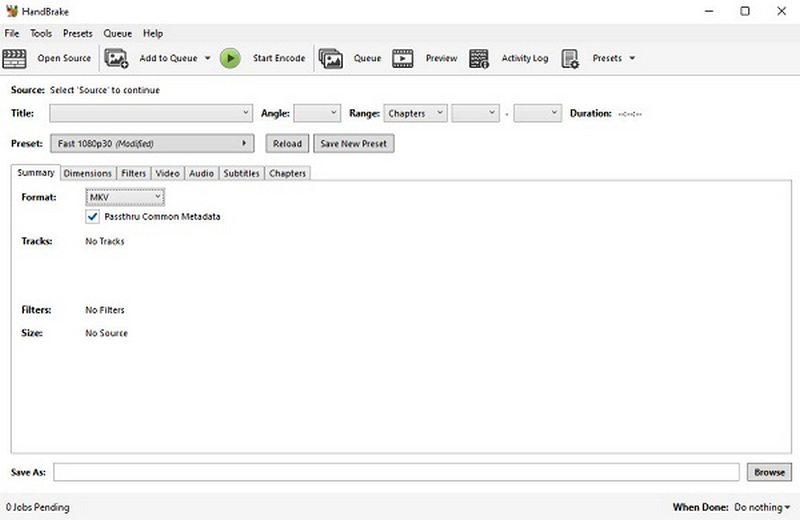Open the Queue stacked-images icon

[x=331, y=58]
